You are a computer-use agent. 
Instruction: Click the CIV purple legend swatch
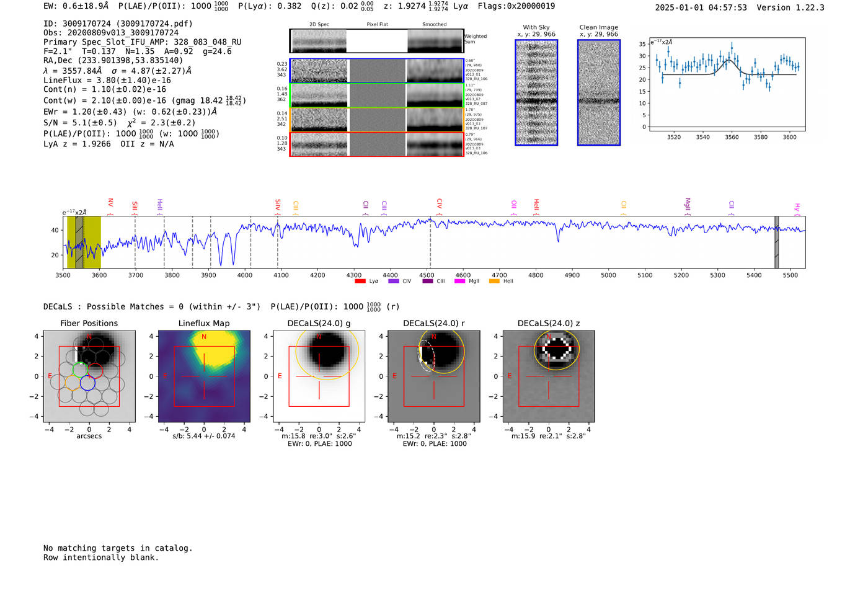coord(393,282)
